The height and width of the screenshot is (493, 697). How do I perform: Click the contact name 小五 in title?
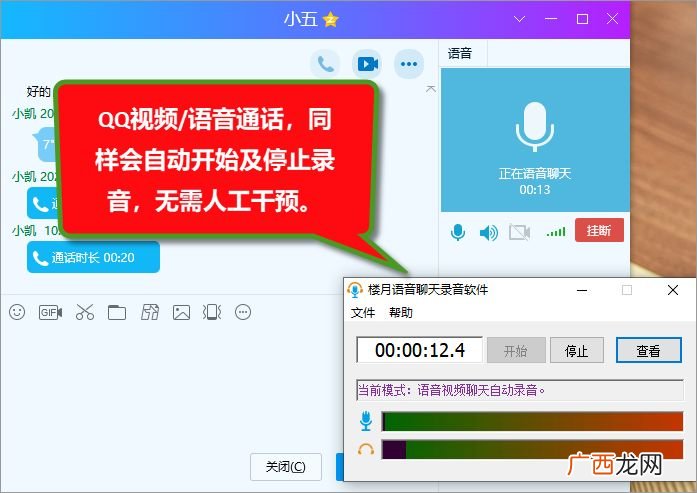[300, 19]
